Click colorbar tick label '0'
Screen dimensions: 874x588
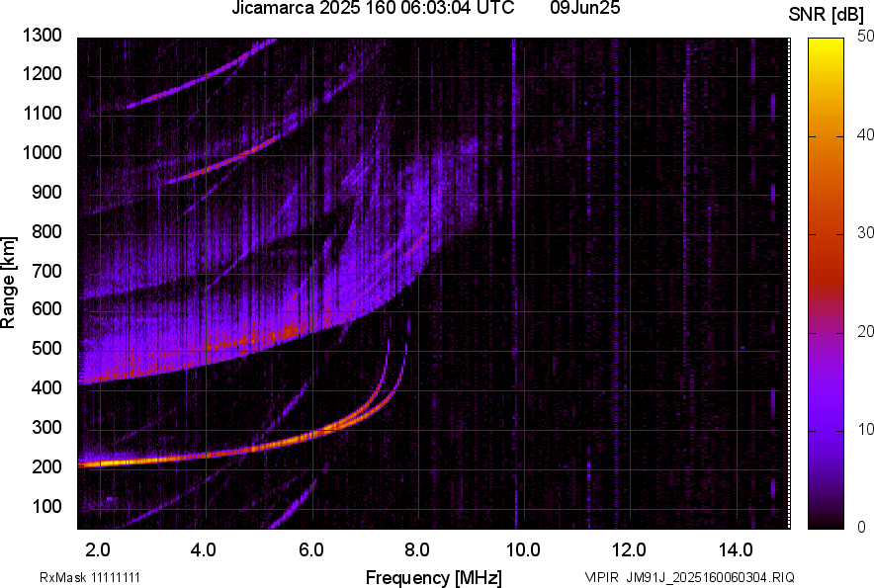862,528
